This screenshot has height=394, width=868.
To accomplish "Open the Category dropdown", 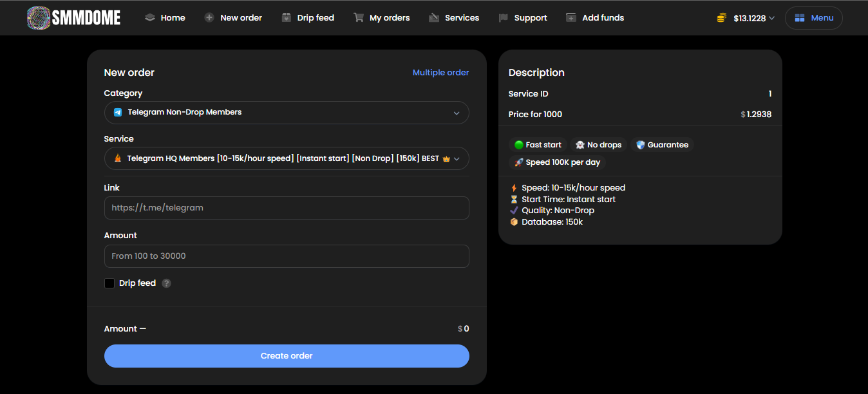I will [287, 113].
